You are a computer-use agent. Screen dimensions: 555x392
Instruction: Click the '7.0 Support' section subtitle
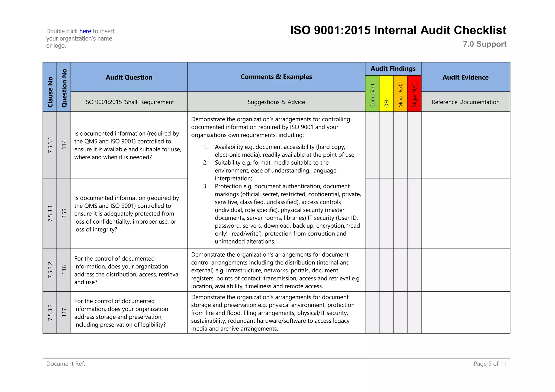pyautogui.click(x=485, y=44)
